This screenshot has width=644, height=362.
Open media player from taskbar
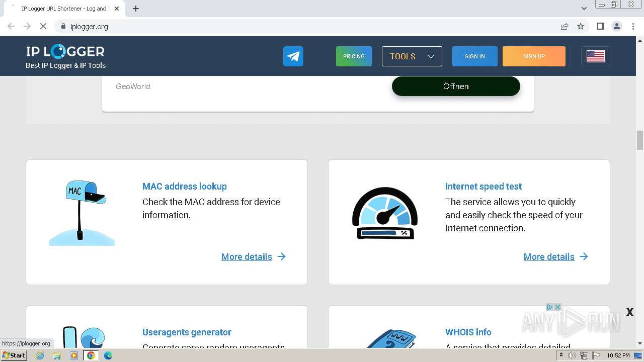pyautogui.click(x=74, y=355)
